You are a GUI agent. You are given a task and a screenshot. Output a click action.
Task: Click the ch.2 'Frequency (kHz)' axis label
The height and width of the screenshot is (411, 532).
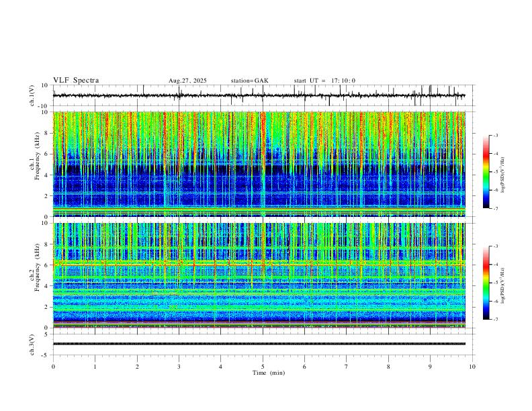tap(37, 267)
